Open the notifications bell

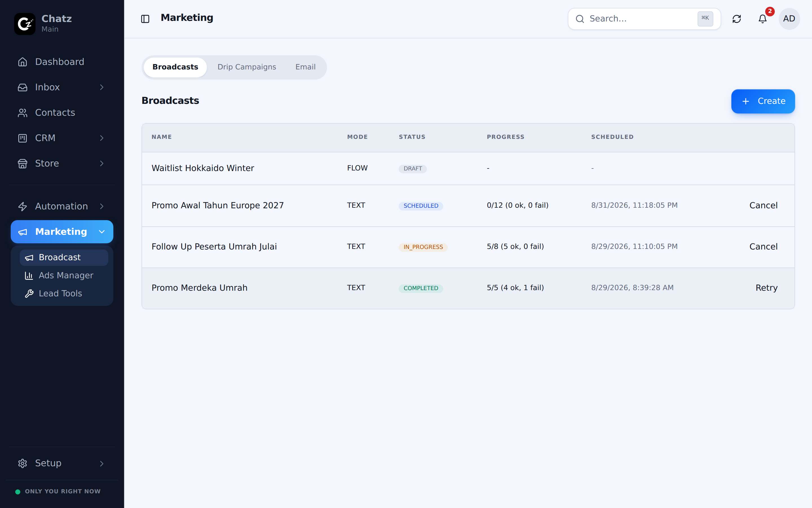click(763, 19)
